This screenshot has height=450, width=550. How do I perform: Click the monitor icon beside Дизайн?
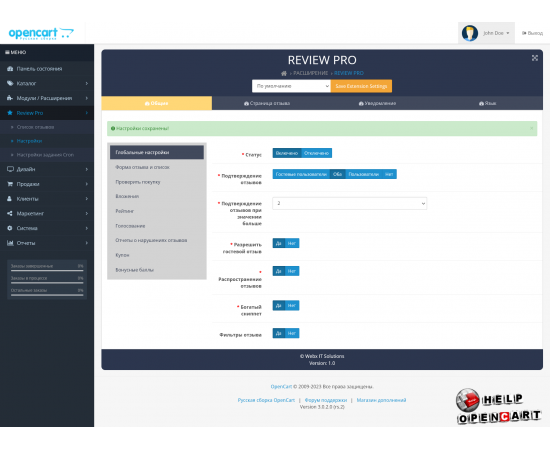click(x=10, y=169)
